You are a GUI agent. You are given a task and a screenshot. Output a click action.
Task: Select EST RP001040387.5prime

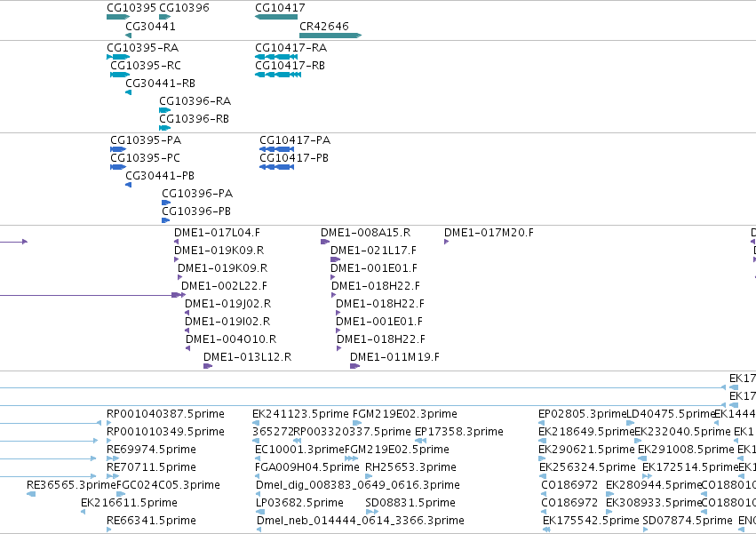coord(109,423)
